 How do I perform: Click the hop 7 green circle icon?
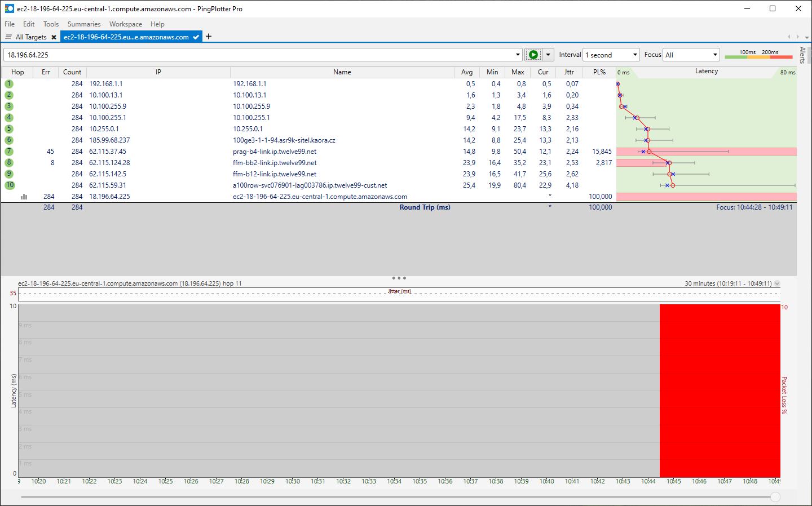[x=9, y=152]
